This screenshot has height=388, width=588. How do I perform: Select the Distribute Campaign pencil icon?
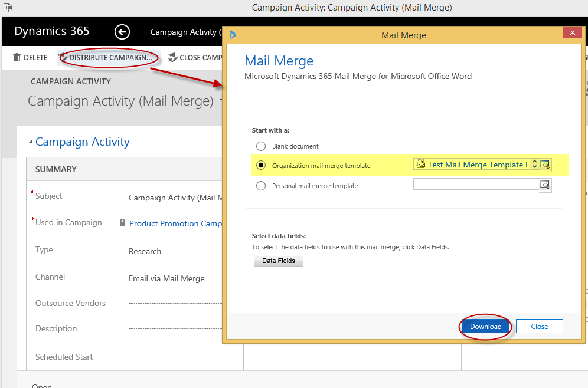65,57
